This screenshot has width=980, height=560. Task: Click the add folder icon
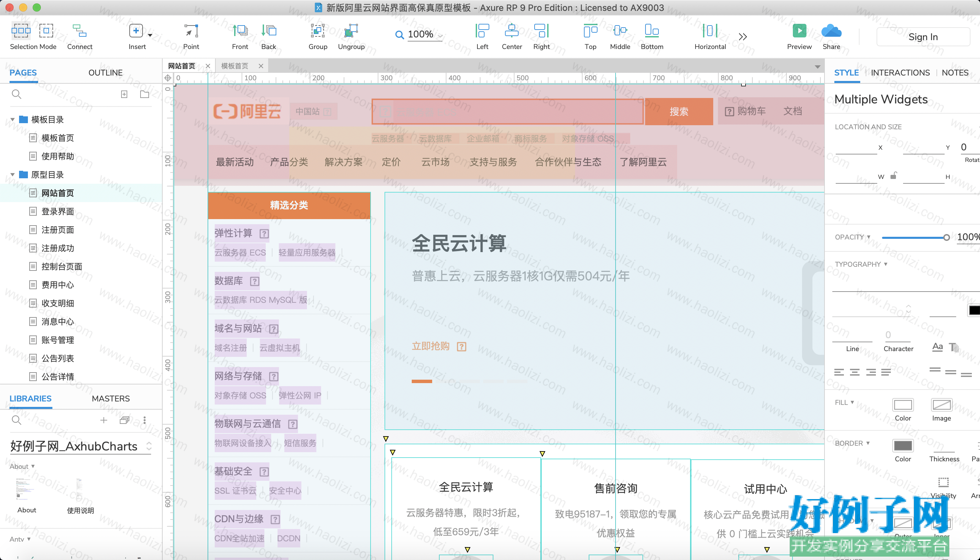(x=145, y=94)
